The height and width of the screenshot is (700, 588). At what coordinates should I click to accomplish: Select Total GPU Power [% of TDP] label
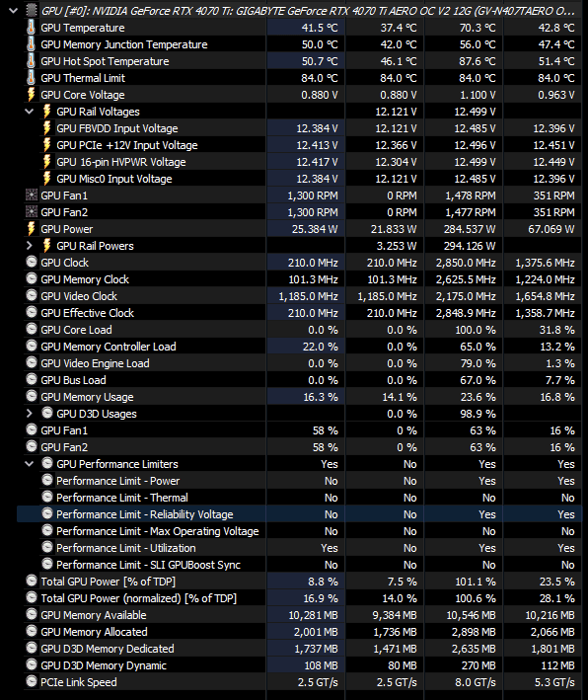point(108,582)
